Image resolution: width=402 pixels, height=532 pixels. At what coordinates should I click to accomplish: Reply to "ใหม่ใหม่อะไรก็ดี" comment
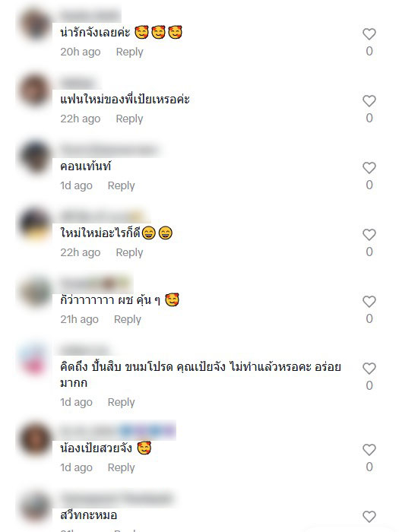[129, 252]
